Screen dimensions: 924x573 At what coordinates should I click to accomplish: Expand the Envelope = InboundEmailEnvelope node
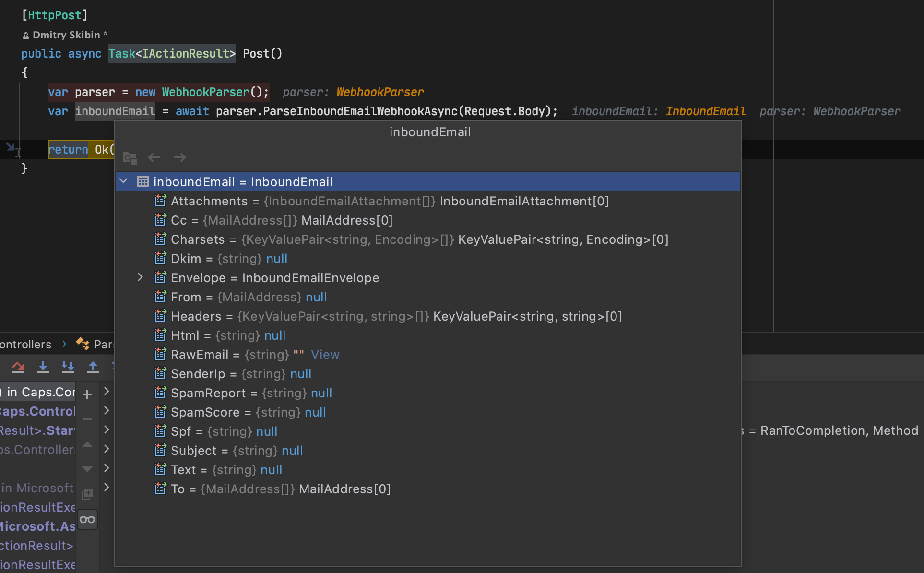click(x=140, y=277)
